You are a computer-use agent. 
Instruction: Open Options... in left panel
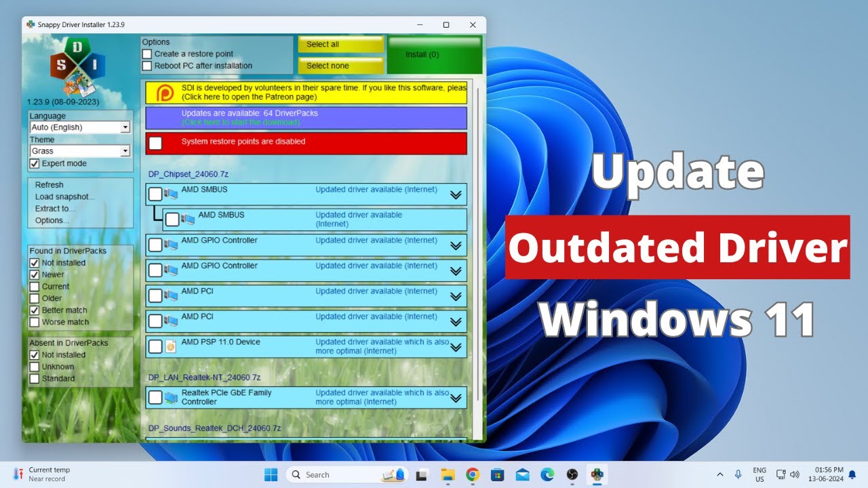coord(52,220)
